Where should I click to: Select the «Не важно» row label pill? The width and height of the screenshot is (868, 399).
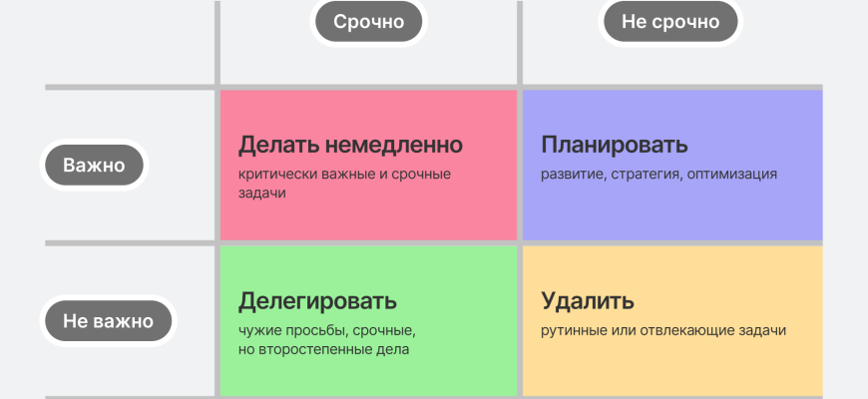coord(108,321)
